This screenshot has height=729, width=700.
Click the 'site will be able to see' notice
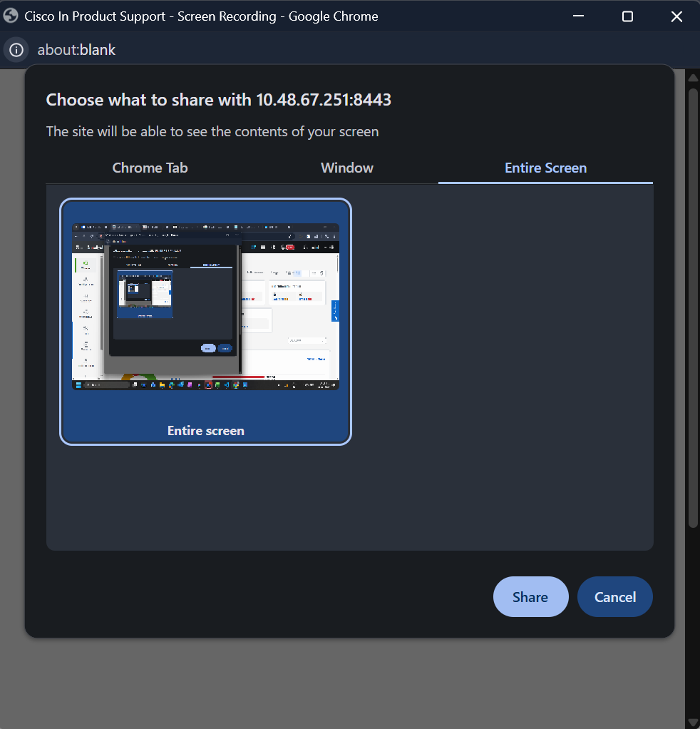[212, 131]
